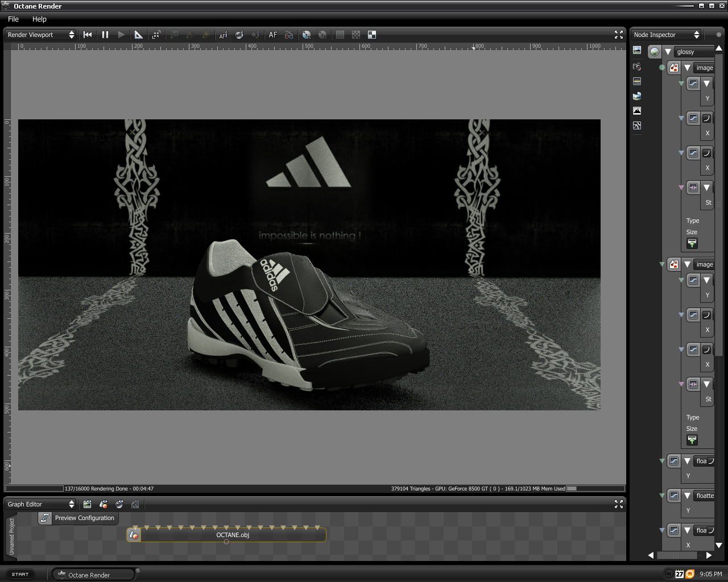Select the small AF picker icon
The height and width of the screenshot is (582, 728).
[x=223, y=35]
